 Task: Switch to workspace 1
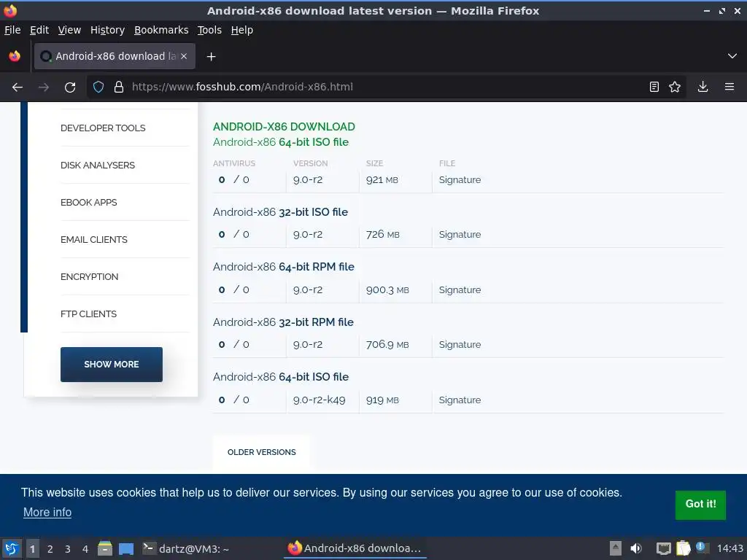[x=32, y=549]
